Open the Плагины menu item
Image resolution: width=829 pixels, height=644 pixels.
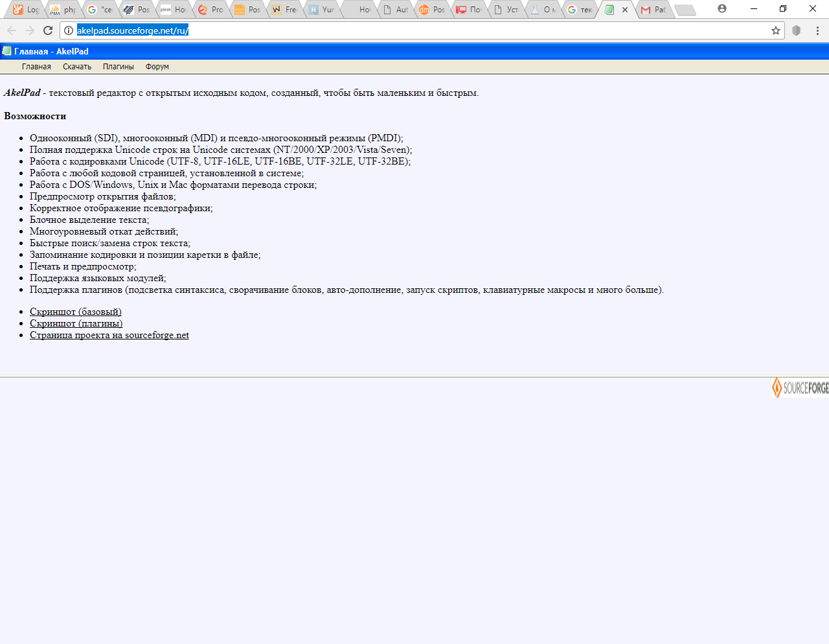click(119, 67)
